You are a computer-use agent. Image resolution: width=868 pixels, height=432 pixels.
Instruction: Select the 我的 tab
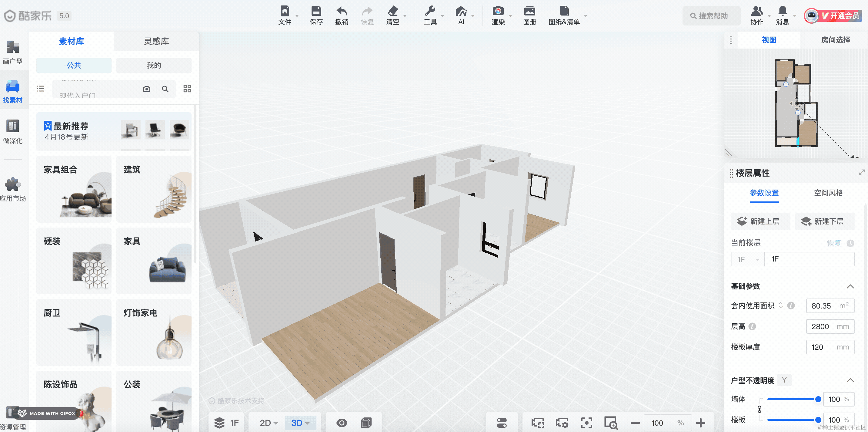(154, 66)
